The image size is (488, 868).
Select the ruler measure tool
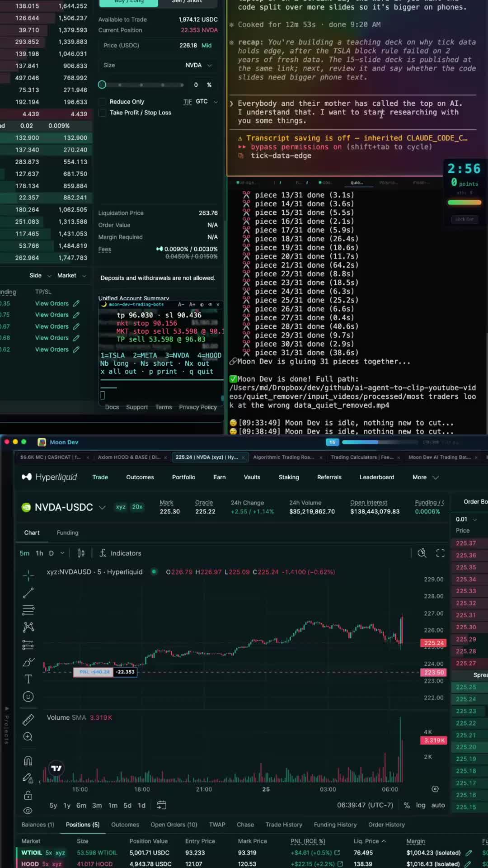pos(28,719)
